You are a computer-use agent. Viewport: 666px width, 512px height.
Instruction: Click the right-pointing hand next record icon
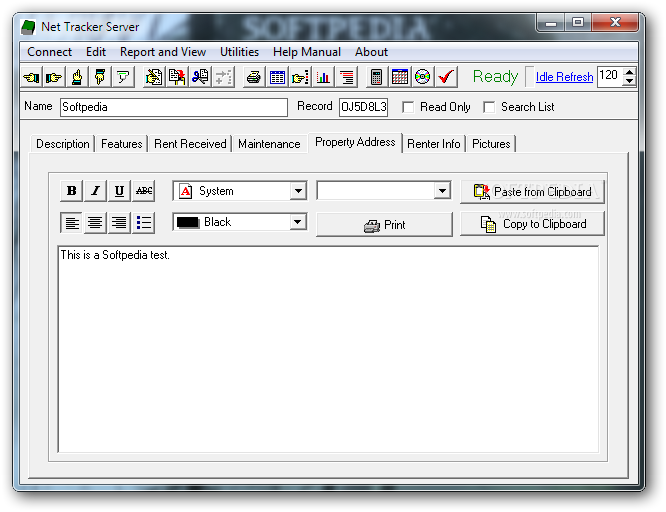pos(54,77)
